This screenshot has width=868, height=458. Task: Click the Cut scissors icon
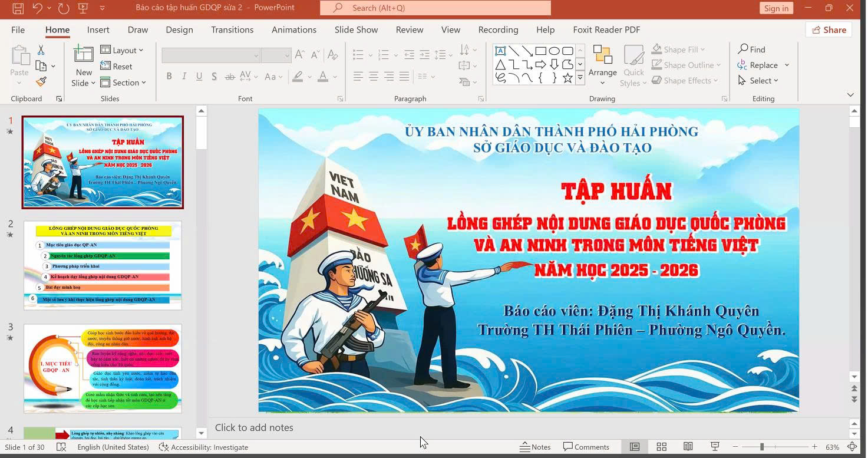(41, 50)
